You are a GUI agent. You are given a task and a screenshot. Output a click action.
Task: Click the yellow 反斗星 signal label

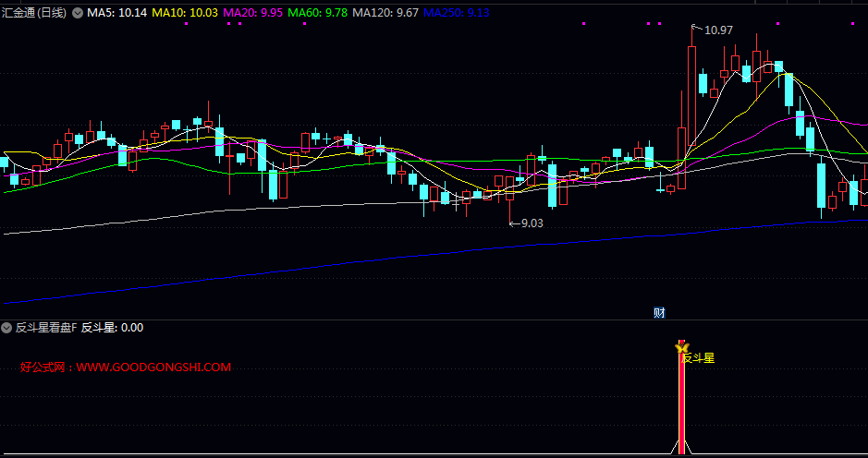pos(699,358)
